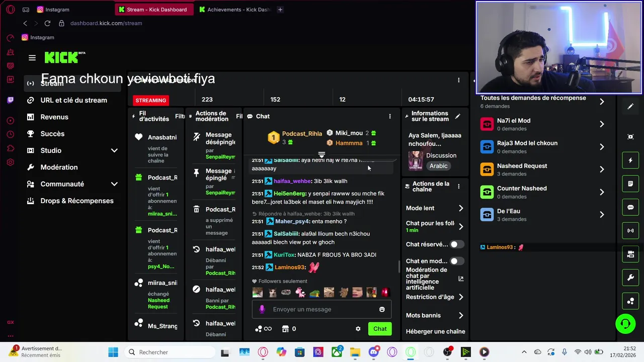The width and height of the screenshot is (644, 362).
Task: Focus the Envoyer un message field
Action: (x=321, y=309)
